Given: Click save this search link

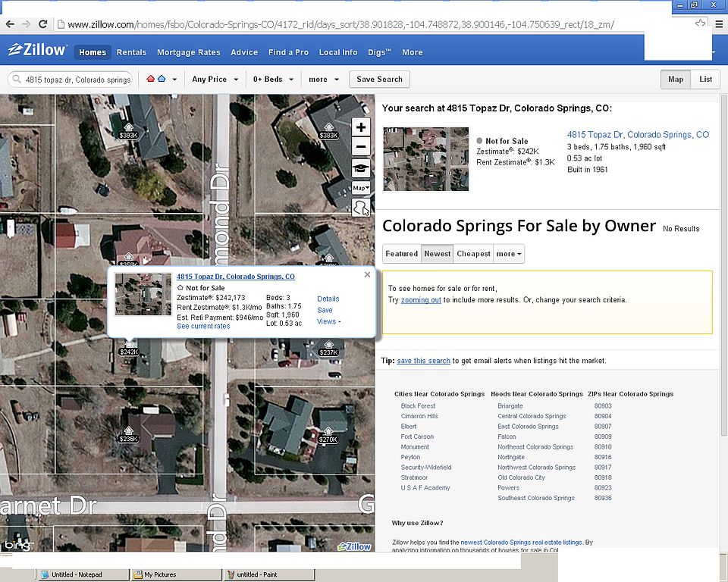Looking at the screenshot, I should 423,361.
